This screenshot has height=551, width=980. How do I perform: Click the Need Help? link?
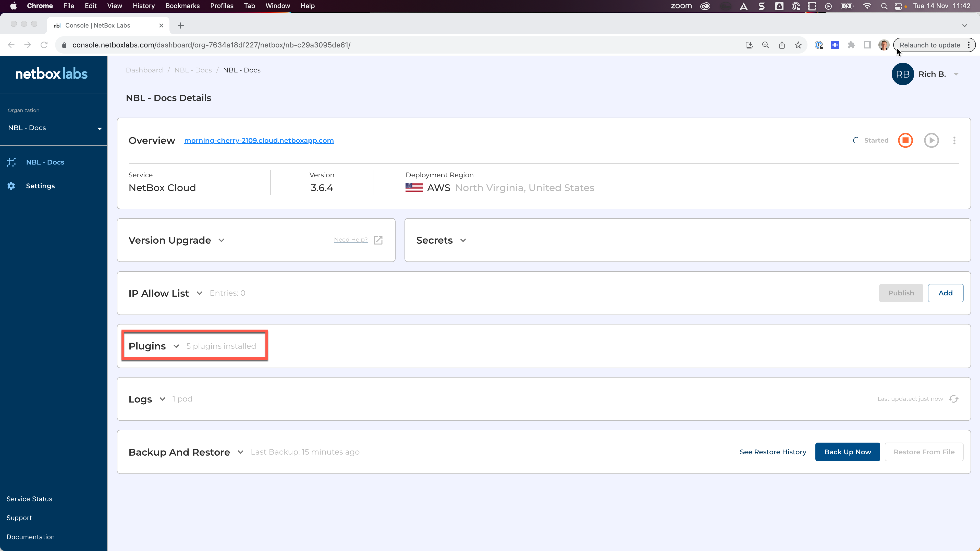pos(351,240)
